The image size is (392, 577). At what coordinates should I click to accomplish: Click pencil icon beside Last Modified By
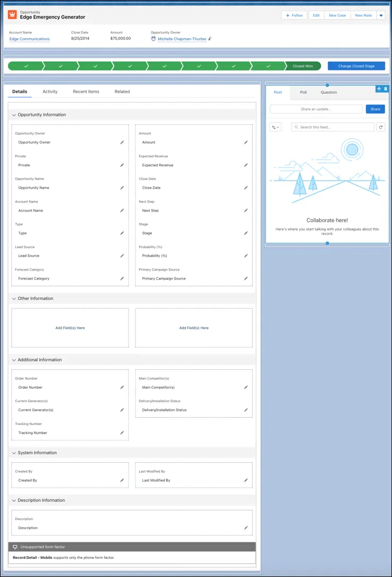[x=246, y=480]
